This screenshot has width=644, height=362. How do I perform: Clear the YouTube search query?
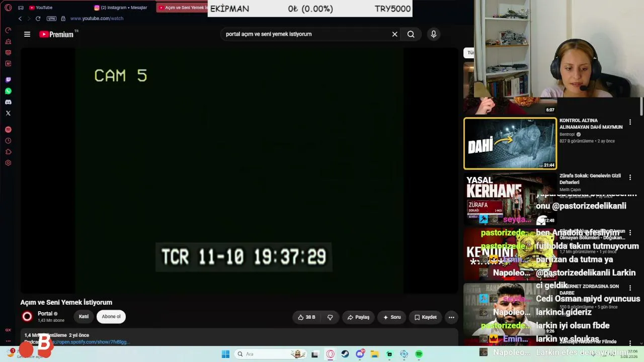click(395, 34)
